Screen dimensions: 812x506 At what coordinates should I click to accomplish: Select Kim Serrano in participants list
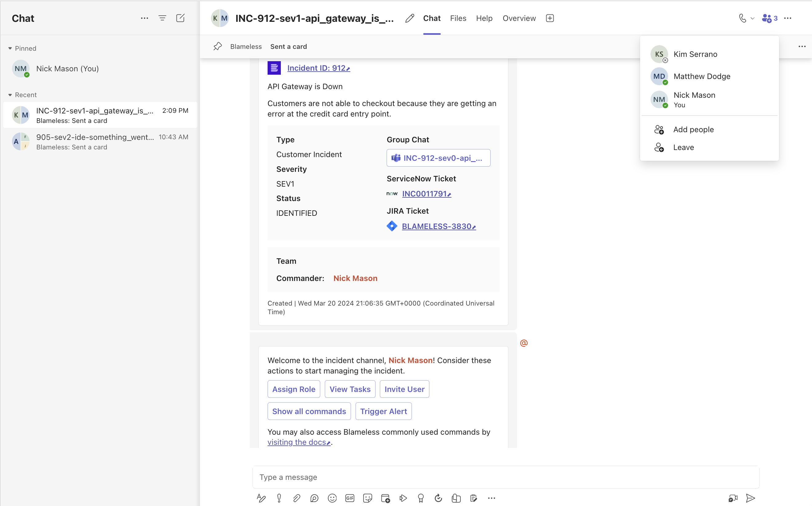(709, 54)
